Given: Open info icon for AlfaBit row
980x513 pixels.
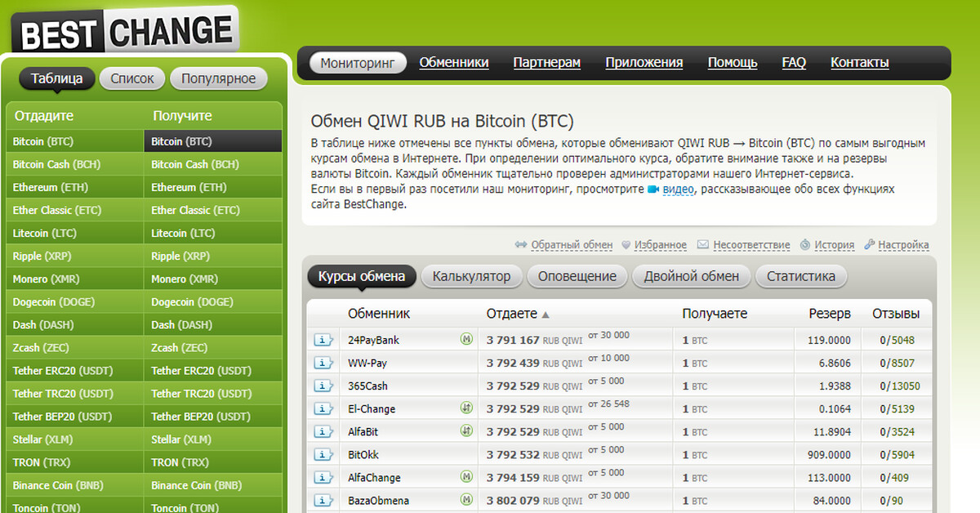Looking at the screenshot, I should pyautogui.click(x=323, y=431).
